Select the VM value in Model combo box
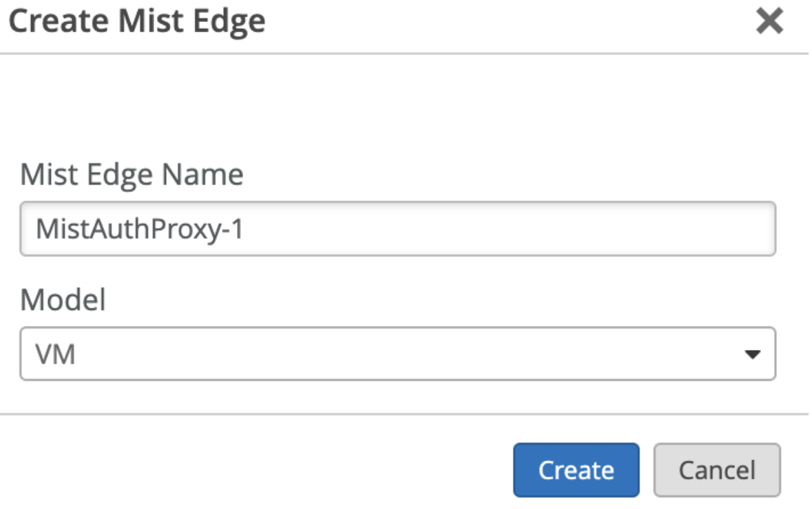This screenshot has height=509, width=812. [x=55, y=355]
